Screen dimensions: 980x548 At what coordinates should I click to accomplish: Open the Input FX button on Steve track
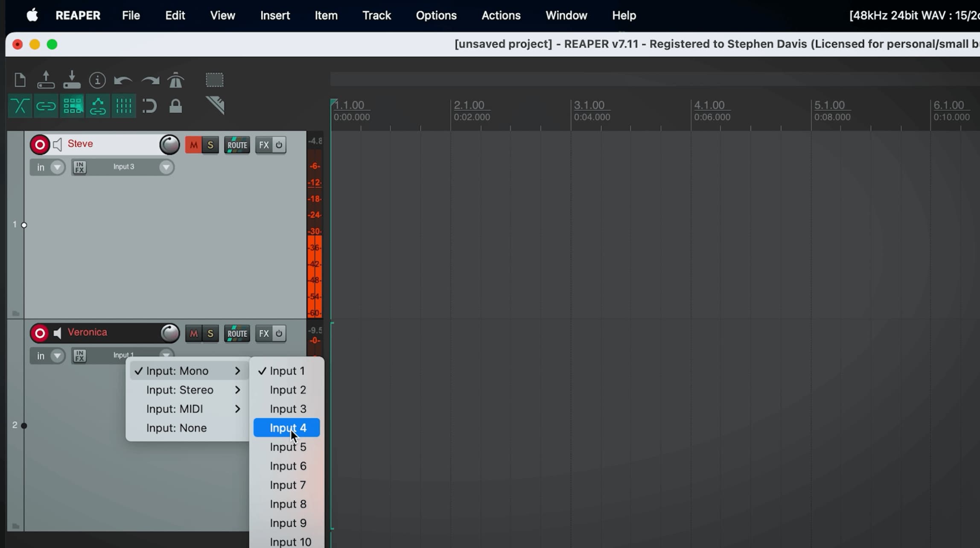[x=79, y=167]
